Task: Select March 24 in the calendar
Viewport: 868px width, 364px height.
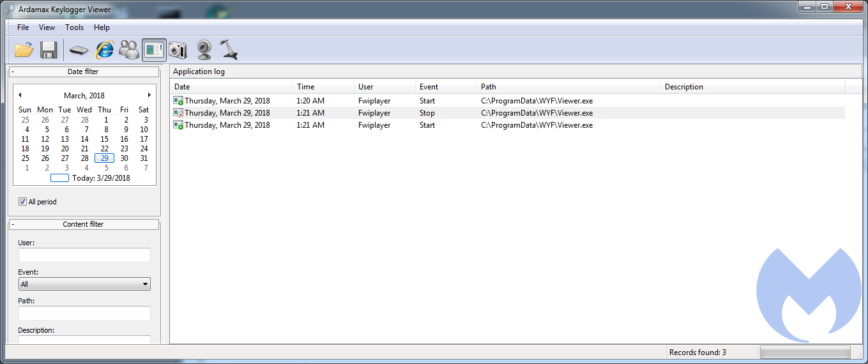Action: (x=144, y=149)
